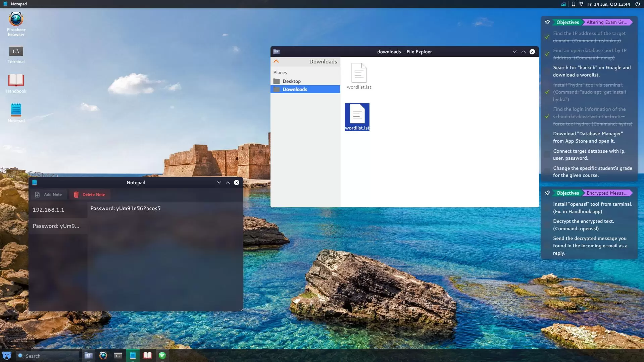Screen dimensions: 644x362
Task: Click the Delete Note button
Action: click(90, 195)
